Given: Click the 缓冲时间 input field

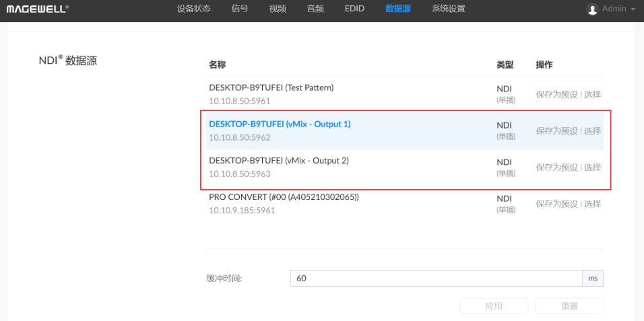Looking at the screenshot, I should [436, 279].
